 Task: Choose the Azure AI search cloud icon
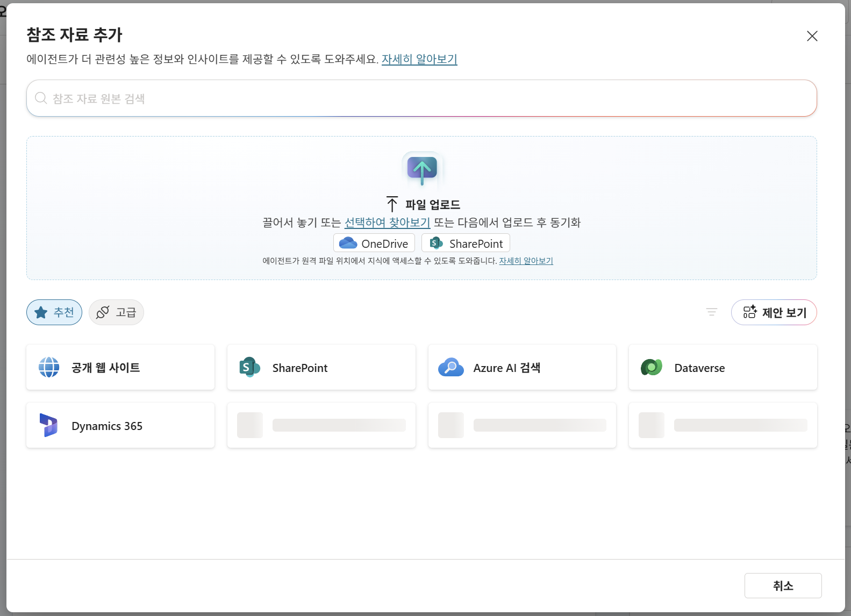tap(450, 367)
